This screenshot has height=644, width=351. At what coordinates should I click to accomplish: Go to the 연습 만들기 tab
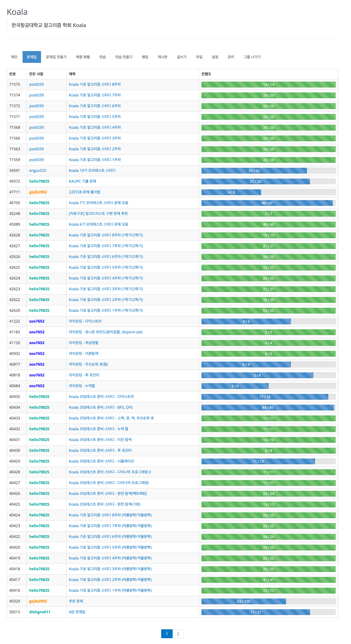(x=124, y=57)
